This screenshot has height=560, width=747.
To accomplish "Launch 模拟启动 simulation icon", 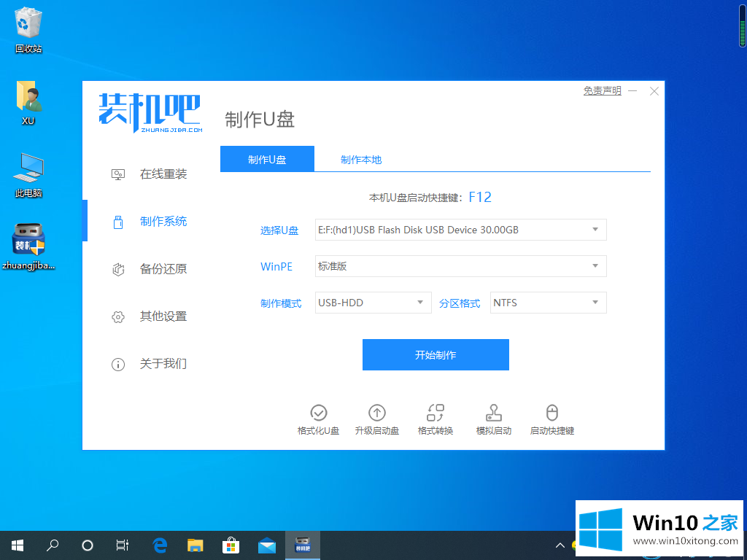I will click(494, 413).
